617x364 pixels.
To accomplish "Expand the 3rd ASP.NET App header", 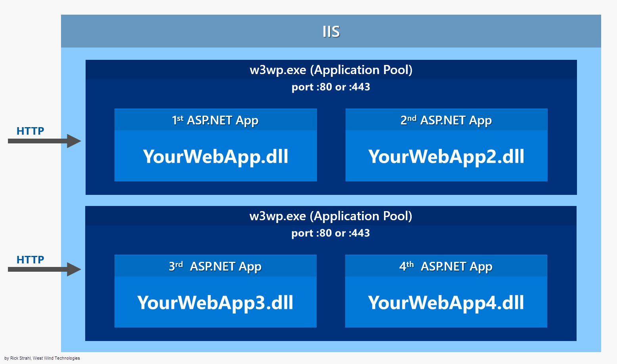I will [x=216, y=266].
